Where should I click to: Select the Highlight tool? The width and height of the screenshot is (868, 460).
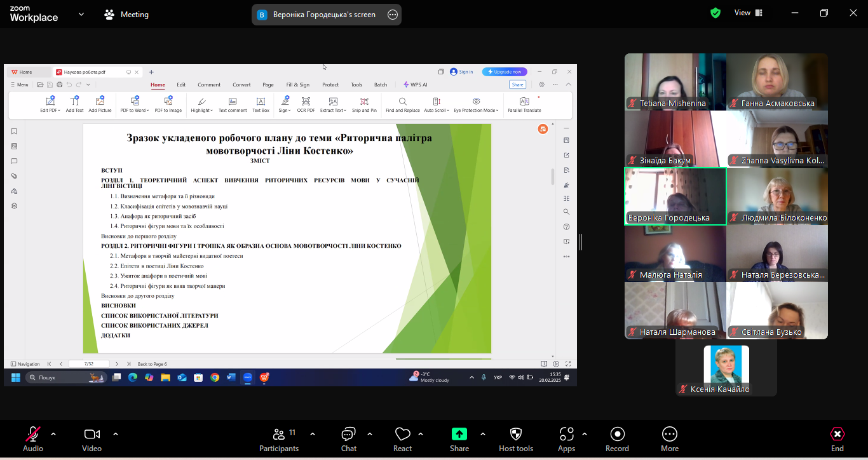tap(202, 105)
